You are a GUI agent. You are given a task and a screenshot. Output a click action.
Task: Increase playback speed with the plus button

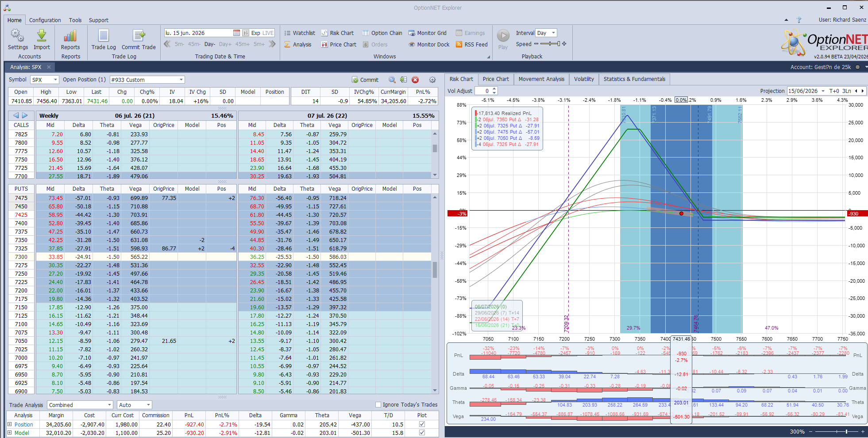[564, 44]
